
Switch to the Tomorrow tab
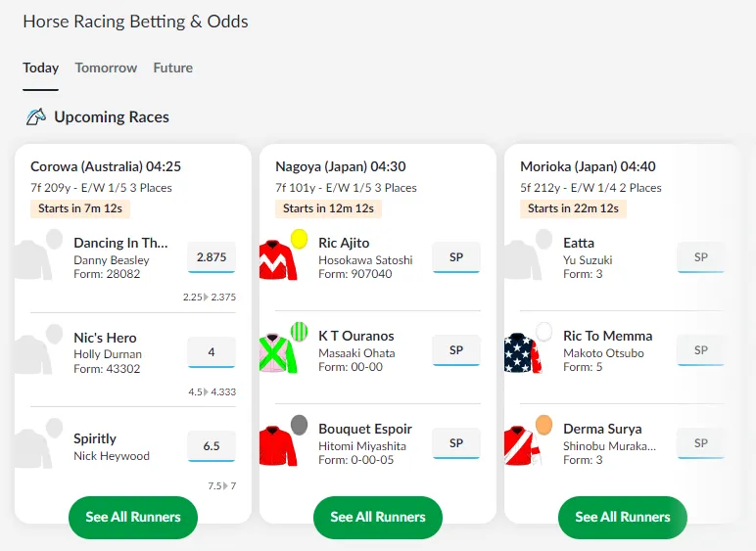pos(106,69)
